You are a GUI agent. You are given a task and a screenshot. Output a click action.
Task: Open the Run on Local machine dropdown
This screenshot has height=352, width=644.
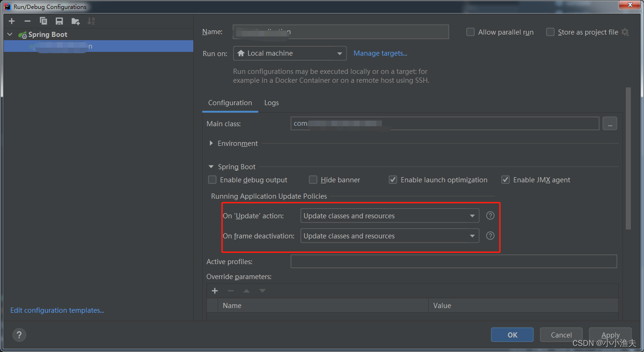pyautogui.click(x=290, y=53)
